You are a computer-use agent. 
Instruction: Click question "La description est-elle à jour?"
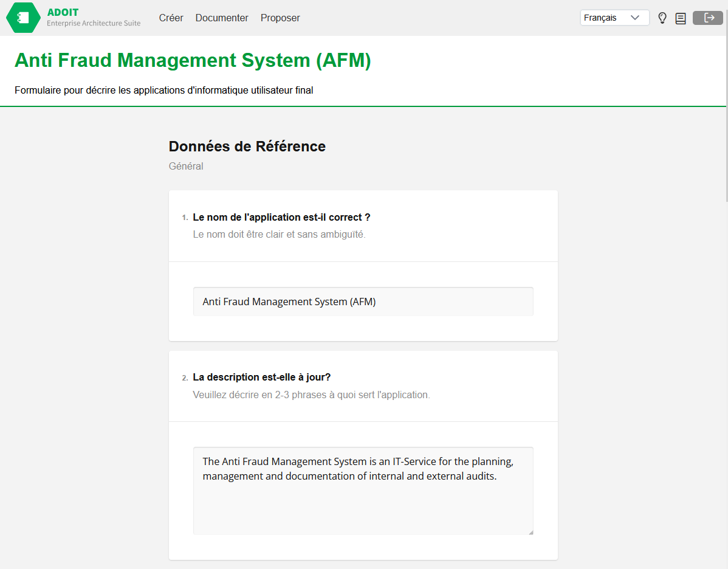(x=261, y=377)
